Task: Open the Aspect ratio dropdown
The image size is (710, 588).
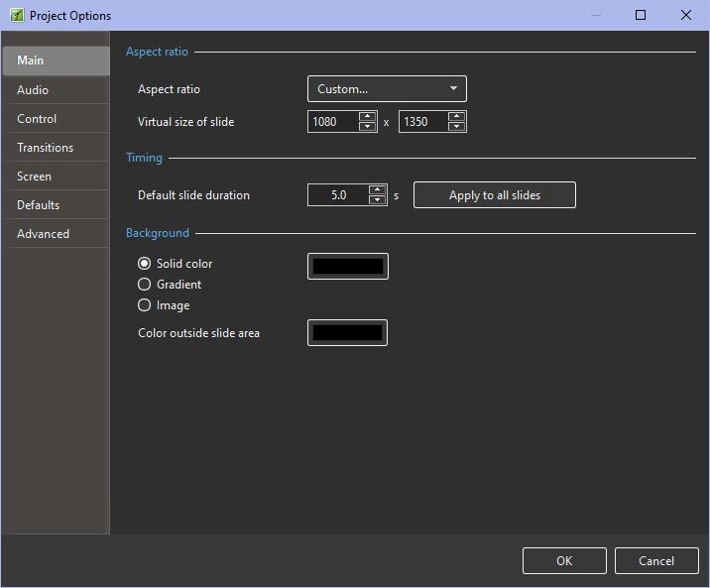Action: [387, 89]
